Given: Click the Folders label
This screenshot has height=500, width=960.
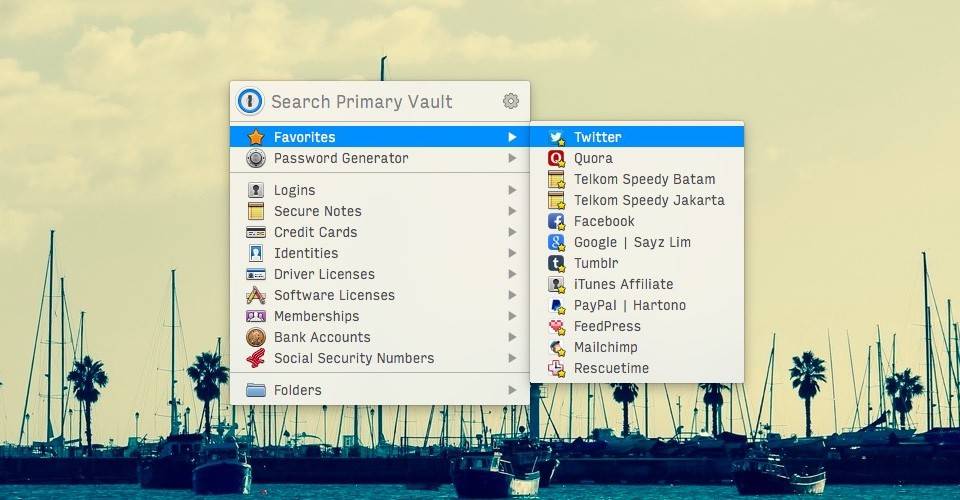Looking at the screenshot, I should [x=298, y=390].
